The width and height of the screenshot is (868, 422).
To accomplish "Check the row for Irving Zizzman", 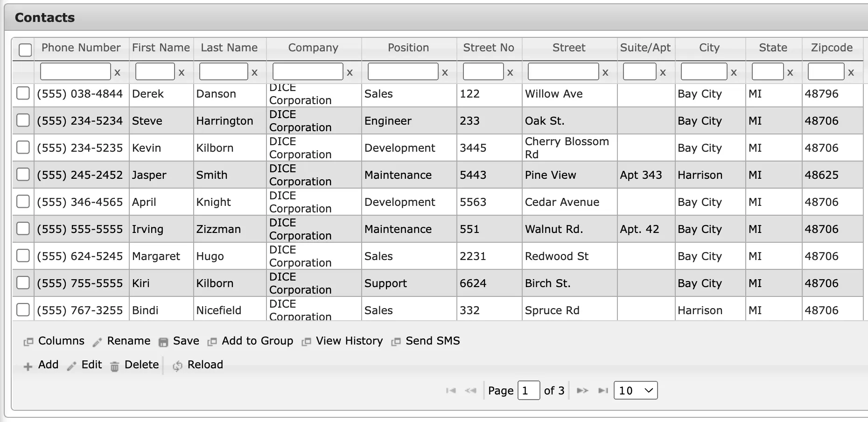I will click(23, 228).
